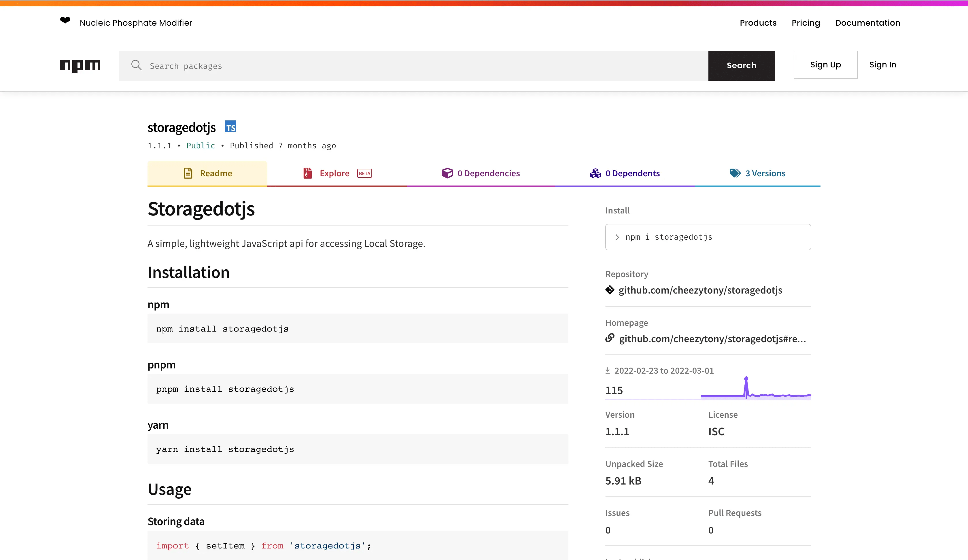
Task: Switch to the Readme tab
Action: 207,173
